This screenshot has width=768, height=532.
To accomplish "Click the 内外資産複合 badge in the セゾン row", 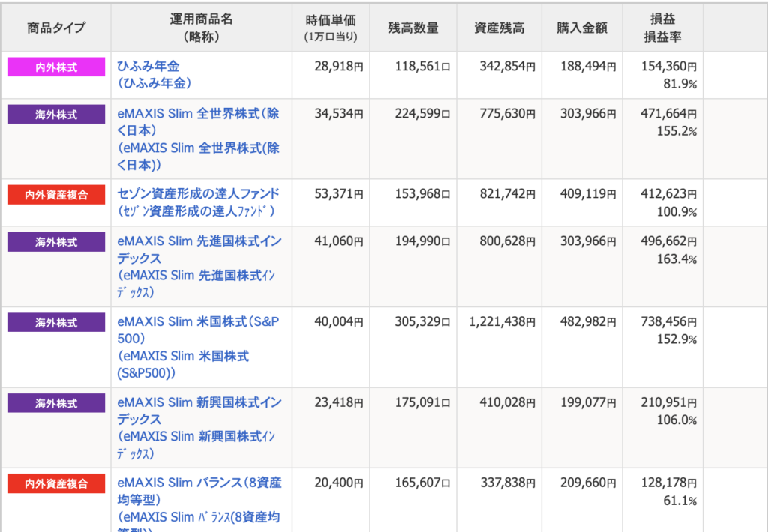I will (56, 195).
